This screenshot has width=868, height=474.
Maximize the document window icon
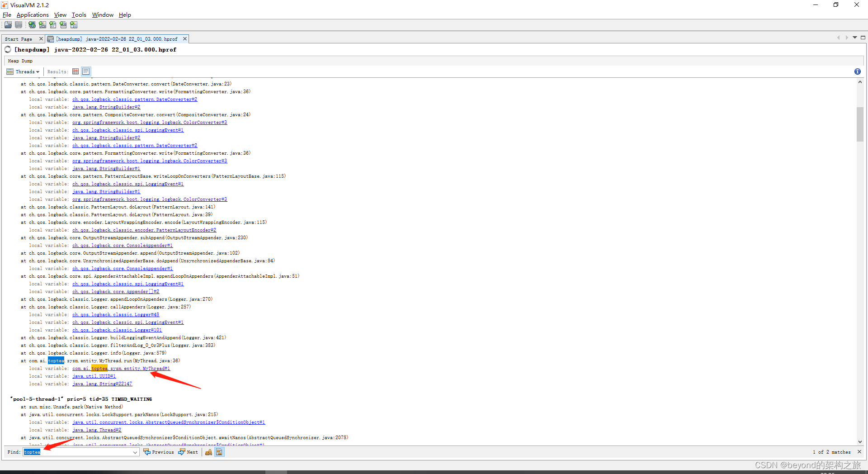[863, 38]
